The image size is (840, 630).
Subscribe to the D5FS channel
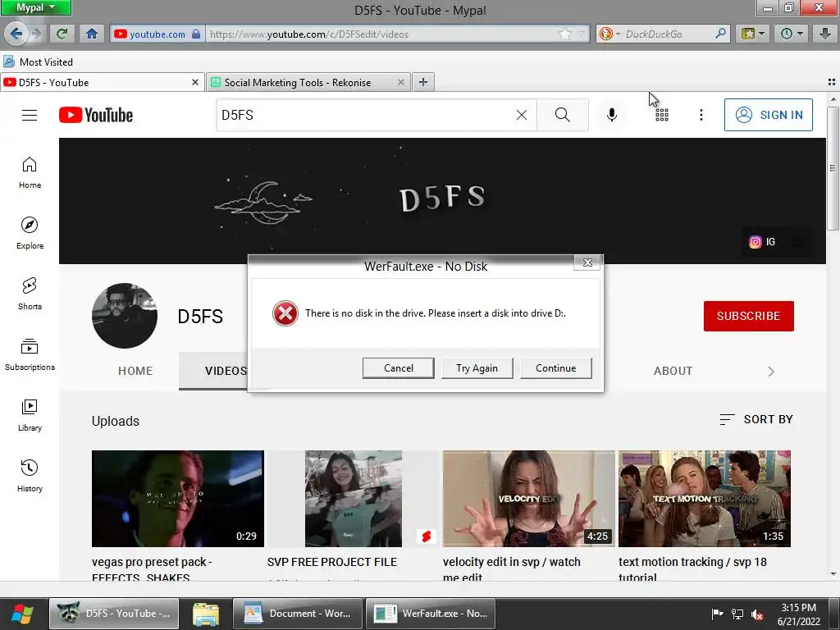coord(748,316)
